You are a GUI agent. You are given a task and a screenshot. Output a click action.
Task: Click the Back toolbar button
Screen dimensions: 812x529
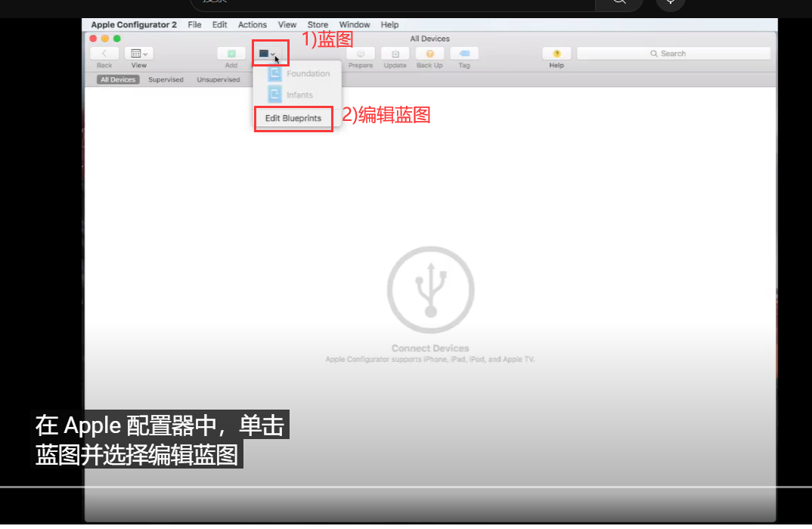tap(104, 54)
